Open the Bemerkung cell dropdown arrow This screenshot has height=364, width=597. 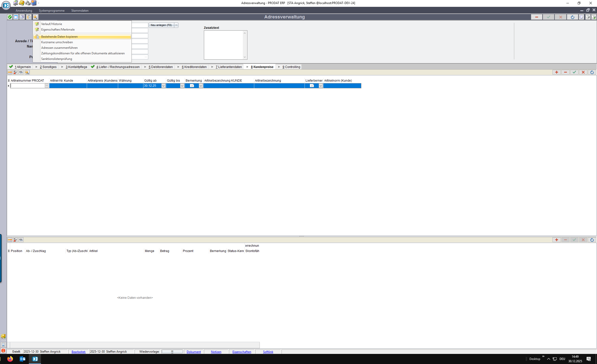[x=201, y=86]
